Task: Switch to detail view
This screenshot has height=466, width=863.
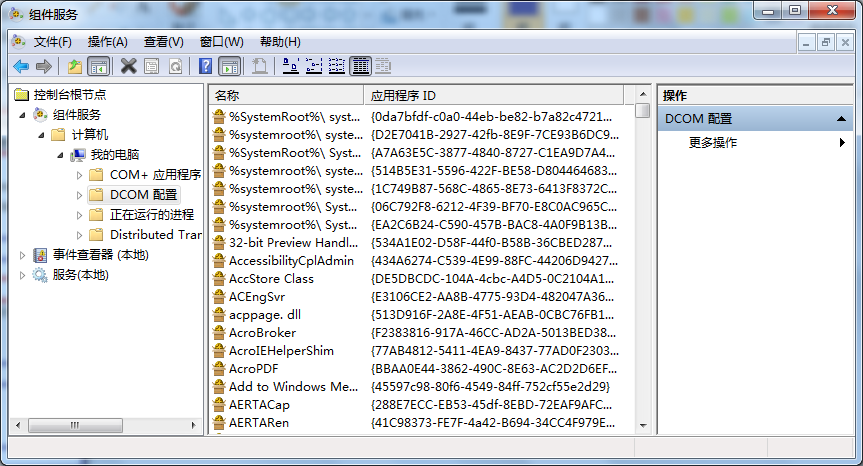Action: (x=361, y=67)
